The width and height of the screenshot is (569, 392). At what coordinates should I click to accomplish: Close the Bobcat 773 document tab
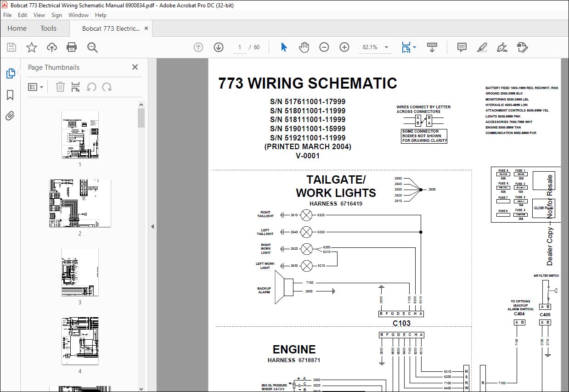click(146, 28)
